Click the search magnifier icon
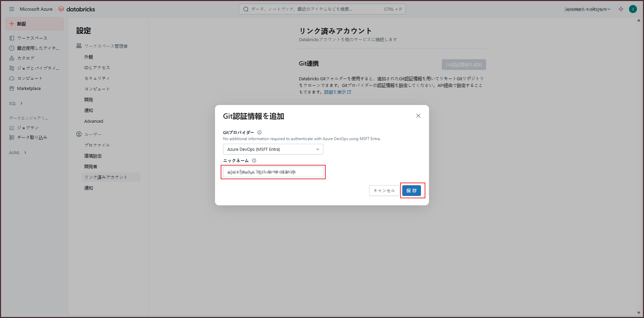Screen dimensions: 644x318 [246, 9]
